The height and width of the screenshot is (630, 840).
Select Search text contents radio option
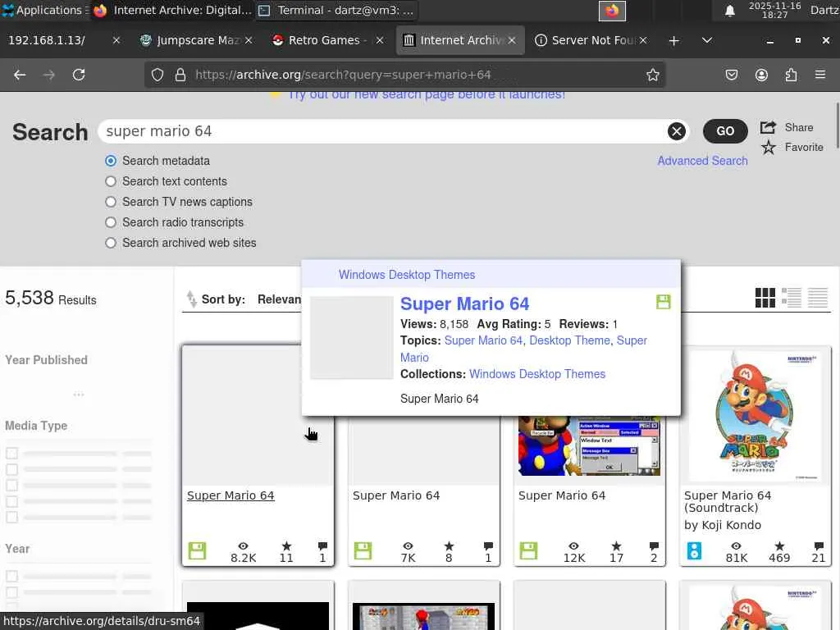(x=111, y=181)
